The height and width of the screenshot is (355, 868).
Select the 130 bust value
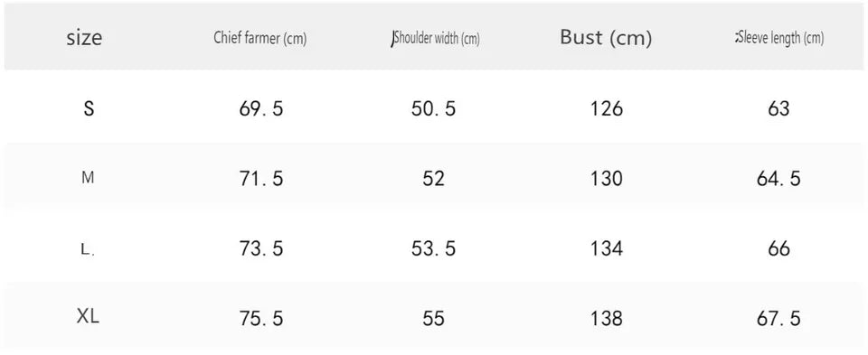[607, 179]
